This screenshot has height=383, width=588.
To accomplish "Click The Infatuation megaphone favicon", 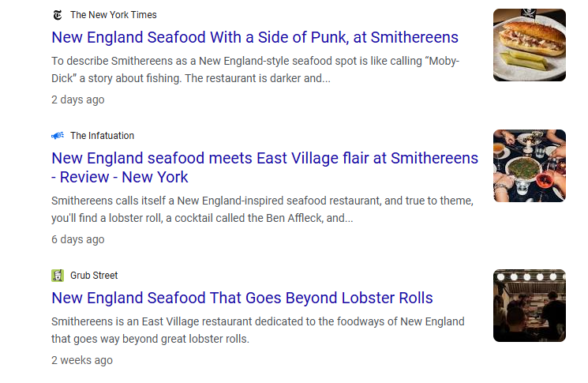I will click(x=58, y=136).
